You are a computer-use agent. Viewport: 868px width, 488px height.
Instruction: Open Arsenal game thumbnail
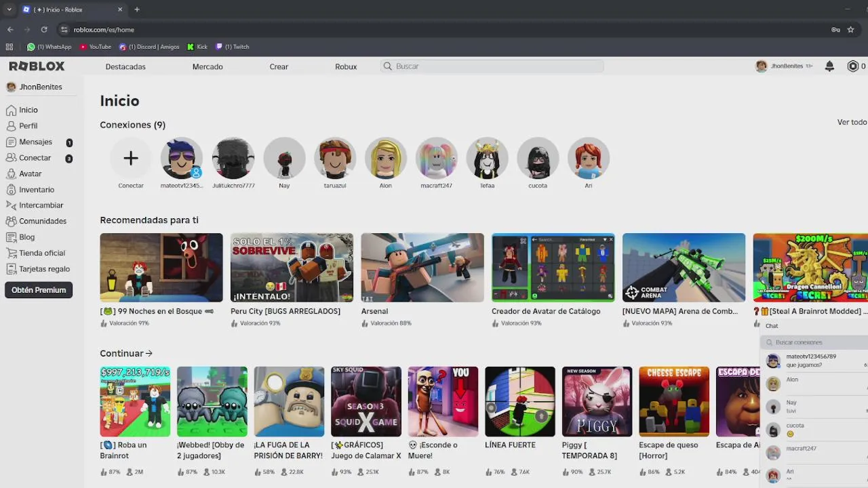(422, 268)
